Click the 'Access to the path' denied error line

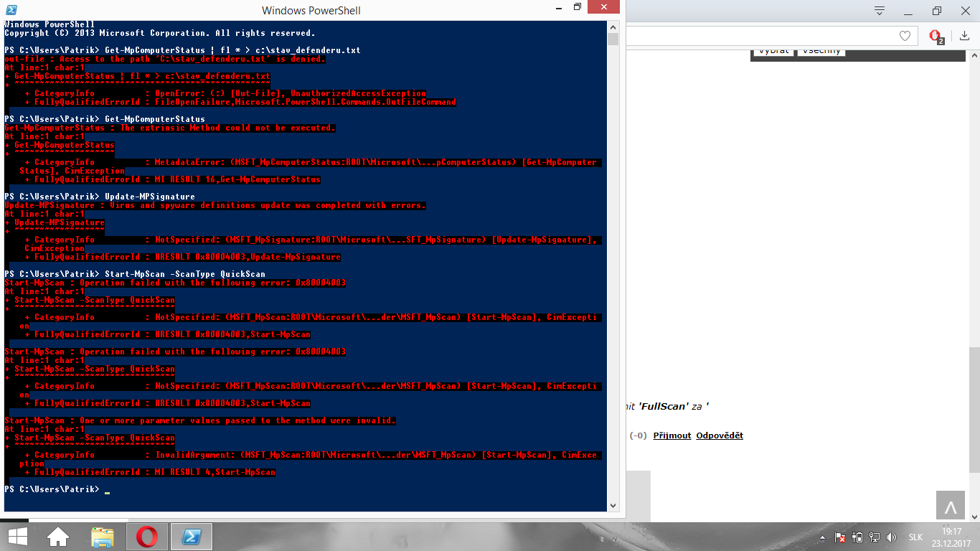[165, 59]
